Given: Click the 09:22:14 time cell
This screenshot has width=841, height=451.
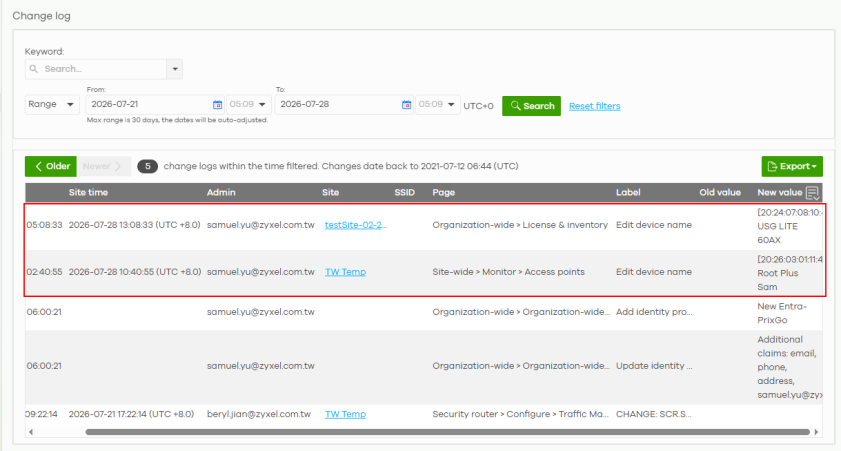Looking at the screenshot, I should pos(42,414).
